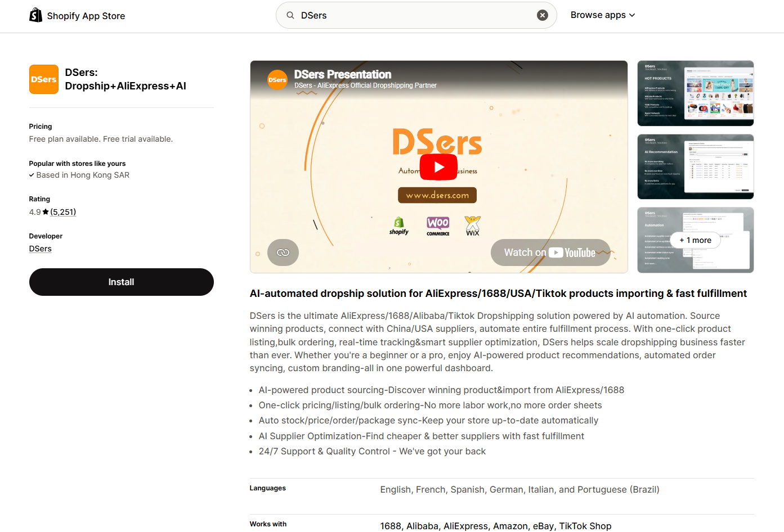Viewport: 784px width, 532px height.
Task: Click the 4.9 rating value
Action: (x=35, y=212)
